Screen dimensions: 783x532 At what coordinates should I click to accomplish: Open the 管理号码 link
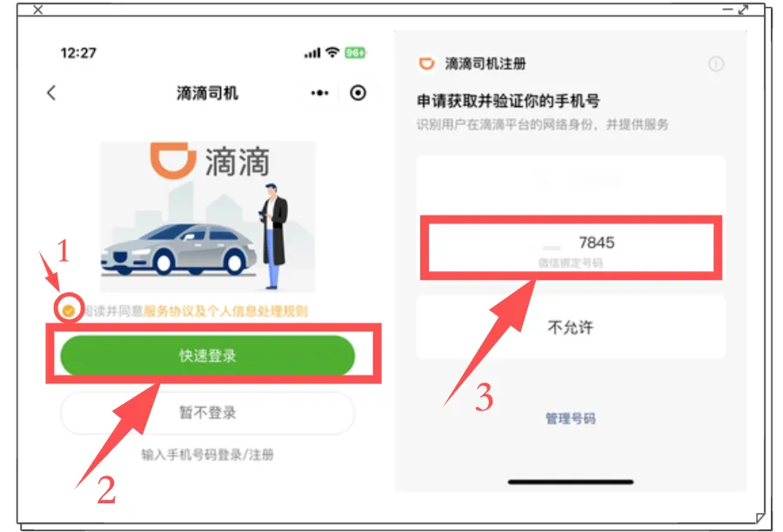[570, 418]
